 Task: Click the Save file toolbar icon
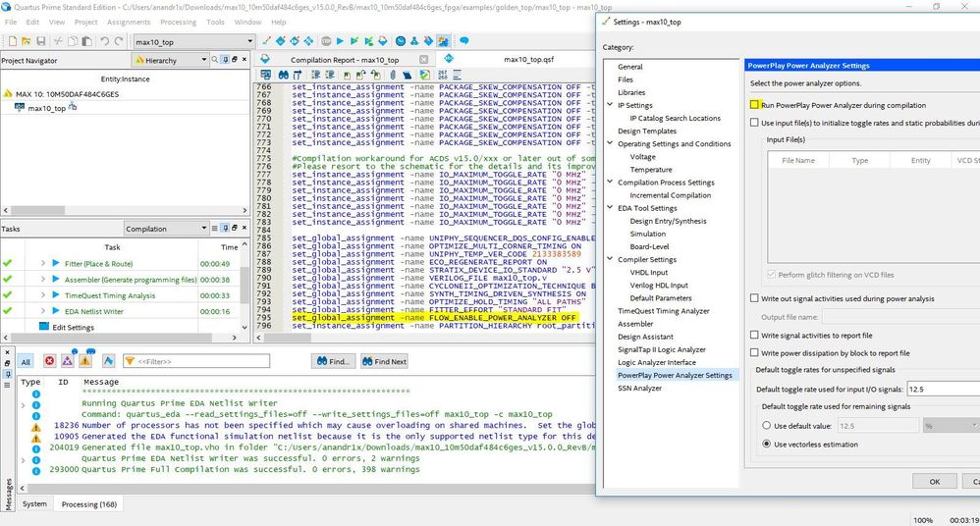point(40,41)
